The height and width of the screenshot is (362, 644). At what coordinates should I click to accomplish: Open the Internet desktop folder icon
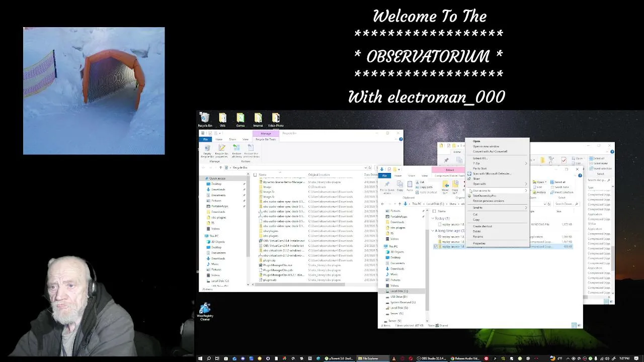click(x=258, y=120)
